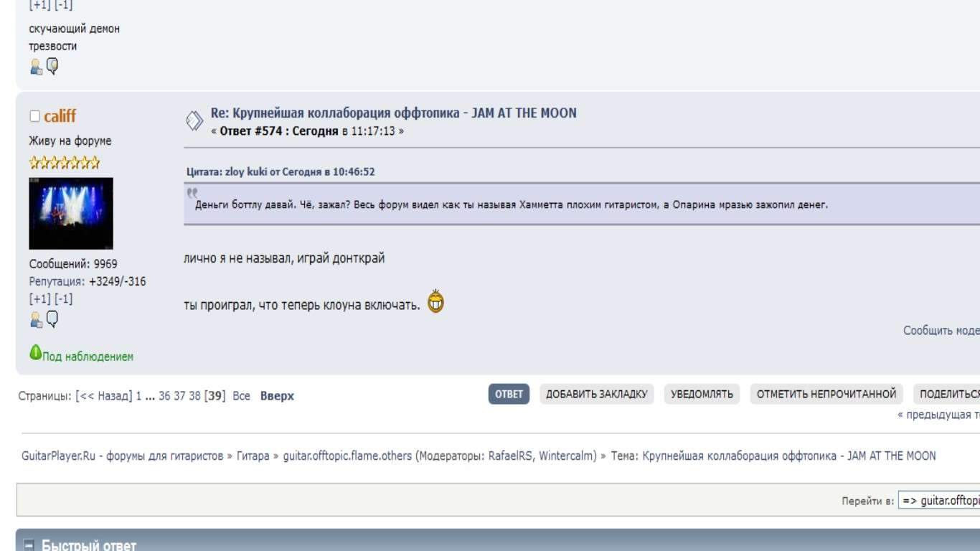
Task: Click the "<< Назад" pagination link
Action: tap(104, 396)
